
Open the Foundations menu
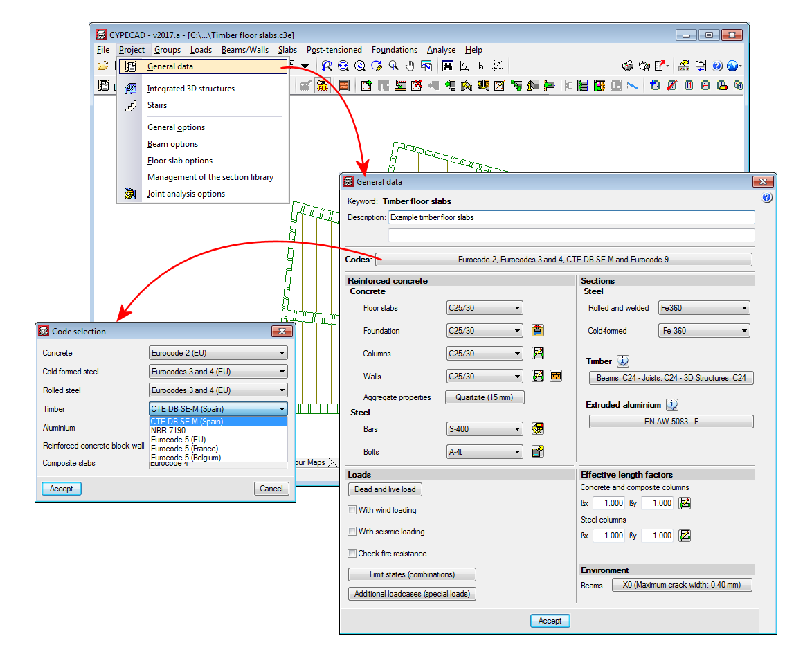tap(394, 50)
